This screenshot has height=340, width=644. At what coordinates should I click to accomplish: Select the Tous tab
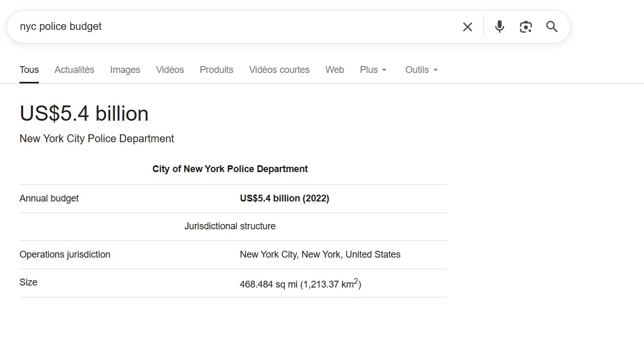29,70
